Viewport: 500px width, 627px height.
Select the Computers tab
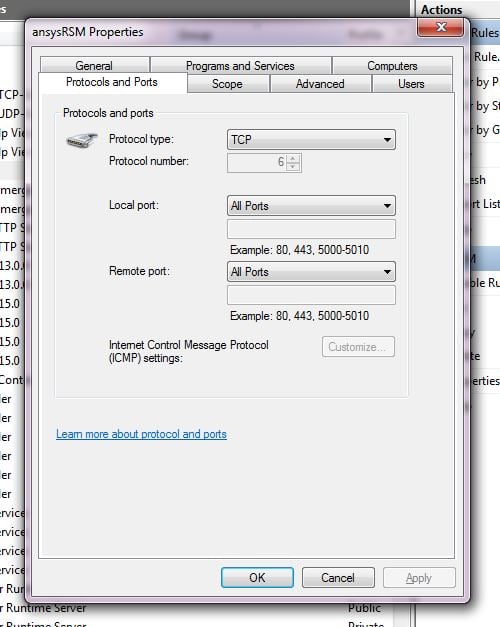392,66
